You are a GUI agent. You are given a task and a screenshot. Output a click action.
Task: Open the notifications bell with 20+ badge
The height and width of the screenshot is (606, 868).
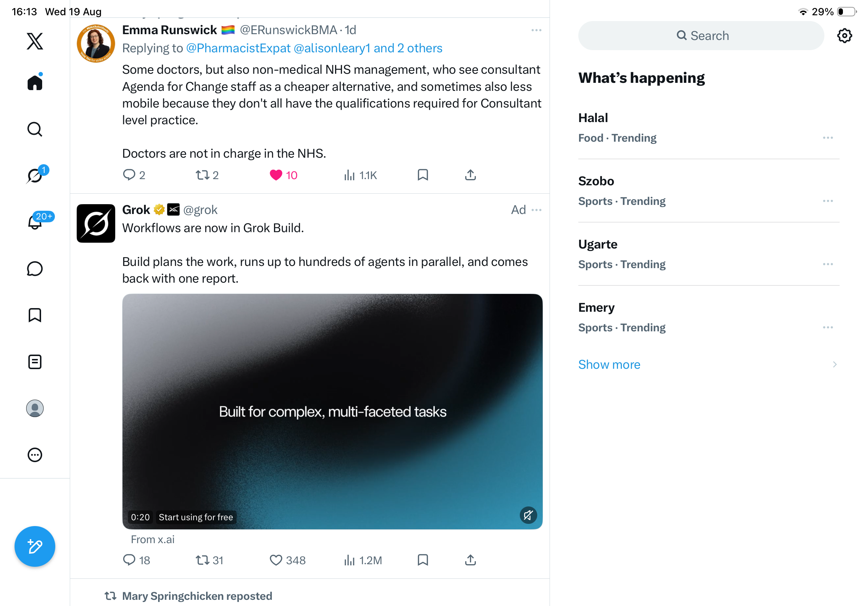tap(35, 221)
